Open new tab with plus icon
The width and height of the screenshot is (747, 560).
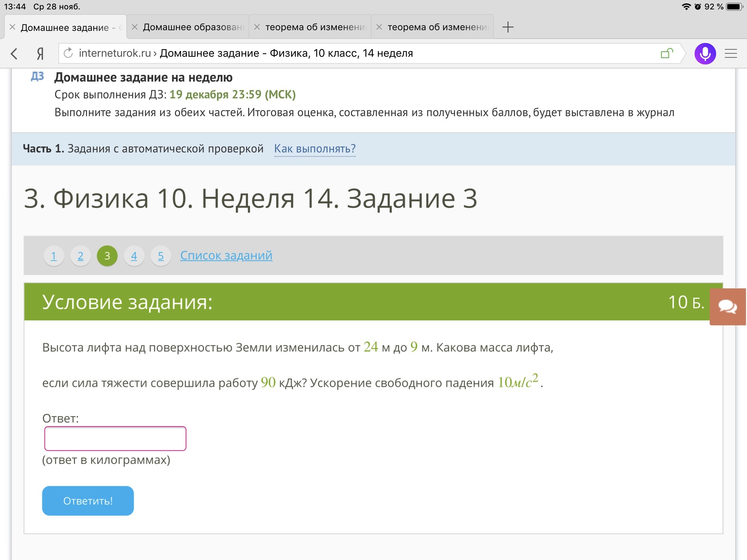coord(508,27)
